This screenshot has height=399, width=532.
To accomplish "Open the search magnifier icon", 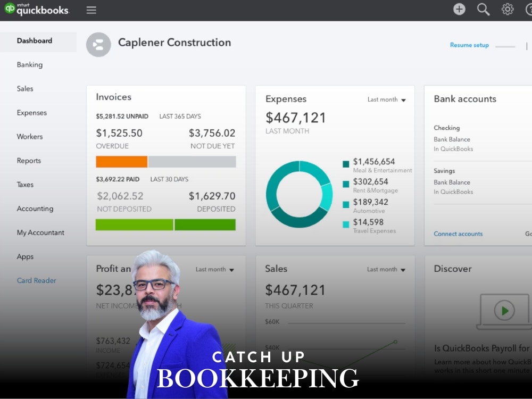I will [483, 10].
